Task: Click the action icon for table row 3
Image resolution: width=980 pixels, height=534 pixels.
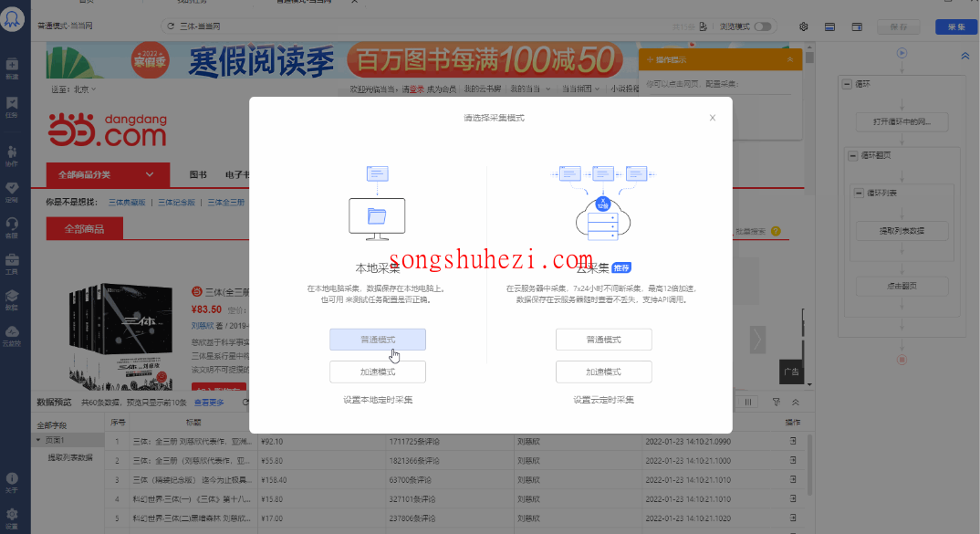Action: (x=793, y=479)
